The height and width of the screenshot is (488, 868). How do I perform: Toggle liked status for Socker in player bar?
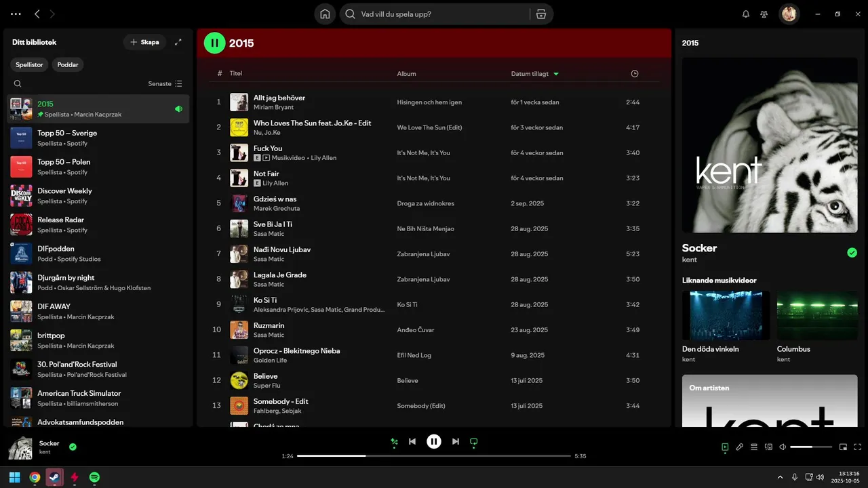tap(73, 447)
